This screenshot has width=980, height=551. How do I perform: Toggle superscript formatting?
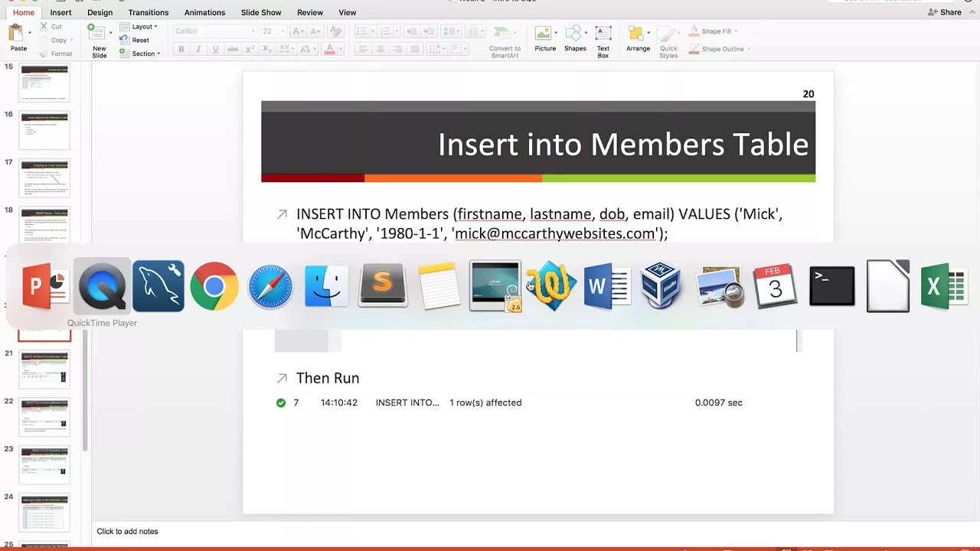pyautogui.click(x=250, y=49)
